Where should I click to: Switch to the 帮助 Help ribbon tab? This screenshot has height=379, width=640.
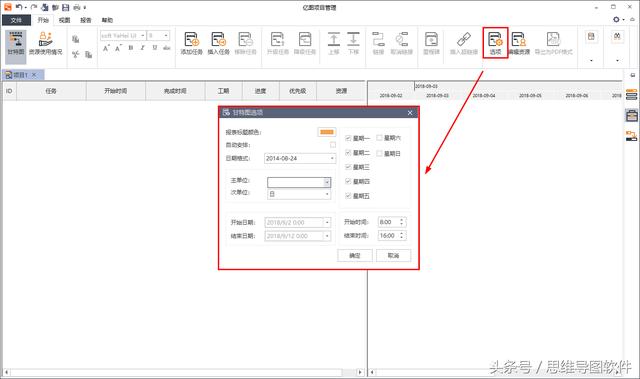click(x=107, y=20)
